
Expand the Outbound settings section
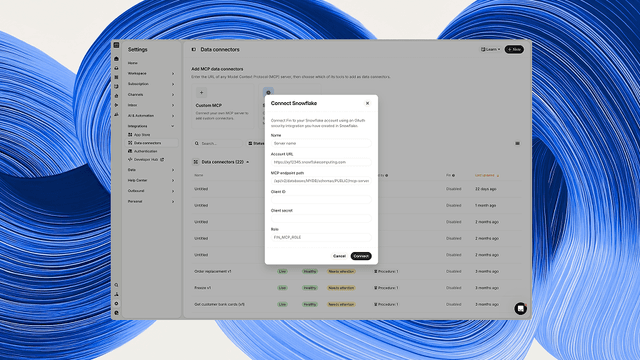pyautogui.click(x=151, y=191)
